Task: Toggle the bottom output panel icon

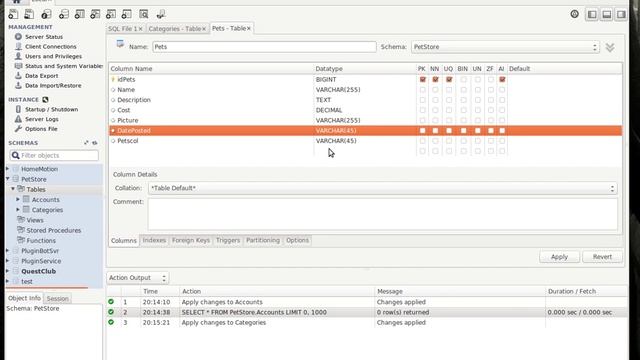Action: click(607, 14)
